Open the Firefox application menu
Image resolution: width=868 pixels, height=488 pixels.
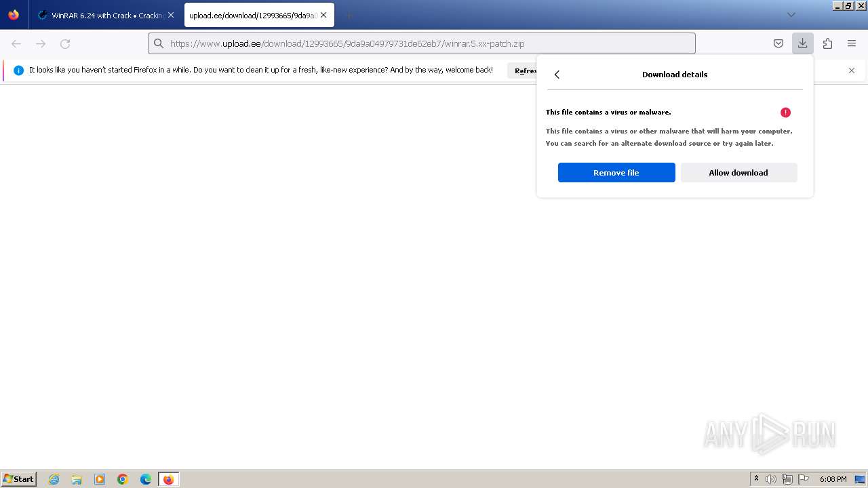pos(852,43)
